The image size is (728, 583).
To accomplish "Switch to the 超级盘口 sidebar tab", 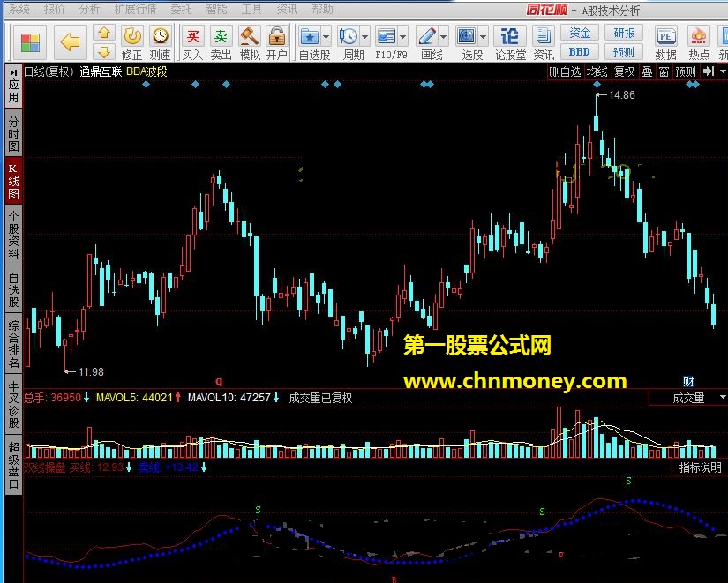I will (x=13, y=465).
